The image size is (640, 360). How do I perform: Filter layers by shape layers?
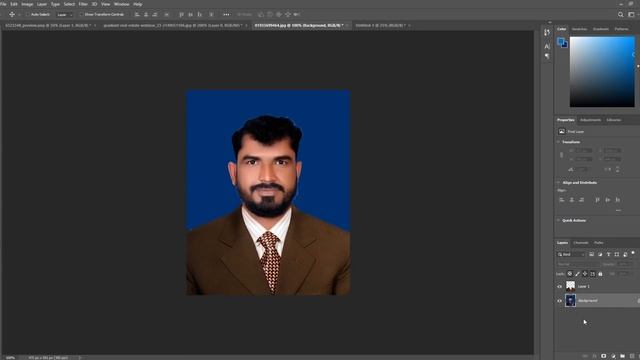pyautogui.click(x=617, y=254)
